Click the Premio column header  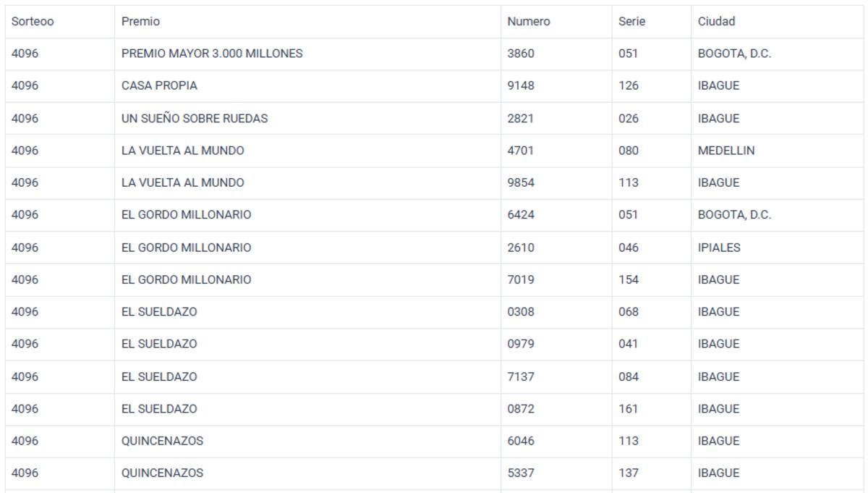[140, 22]
